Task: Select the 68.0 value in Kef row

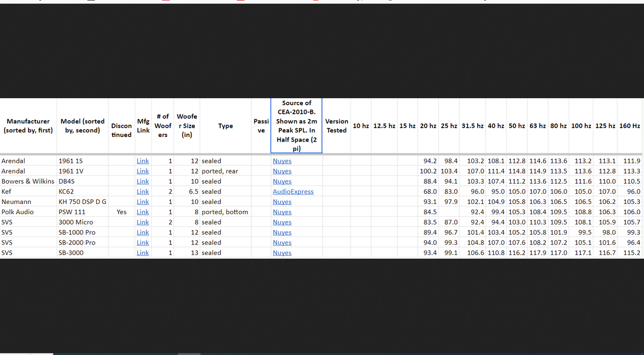Action: [428, 192]
